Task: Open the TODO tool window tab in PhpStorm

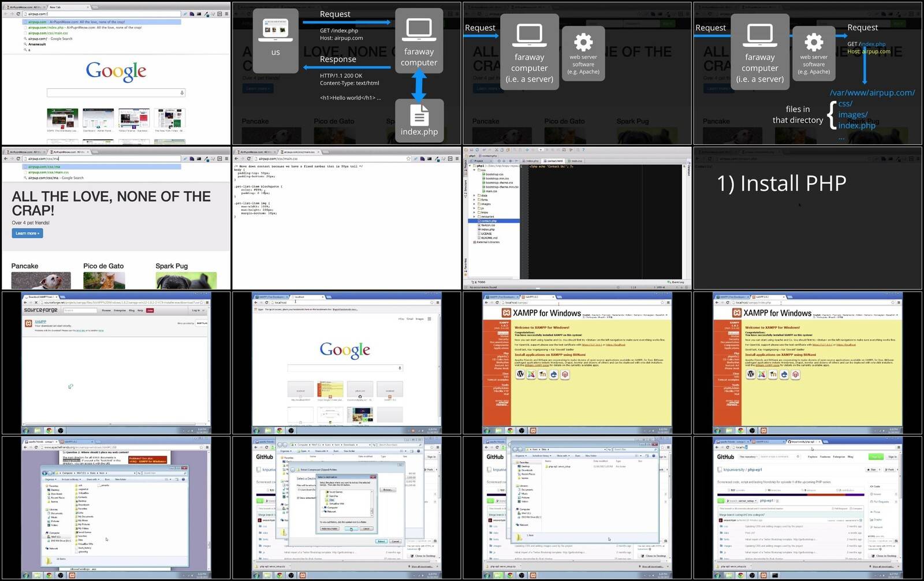Action: (x=479, y=282)
